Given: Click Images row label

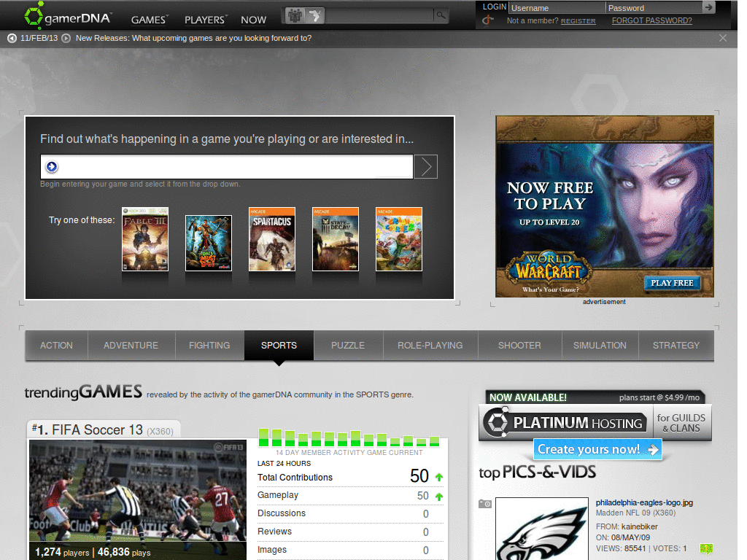Looking at the screenshot, I should click(272, 550).
